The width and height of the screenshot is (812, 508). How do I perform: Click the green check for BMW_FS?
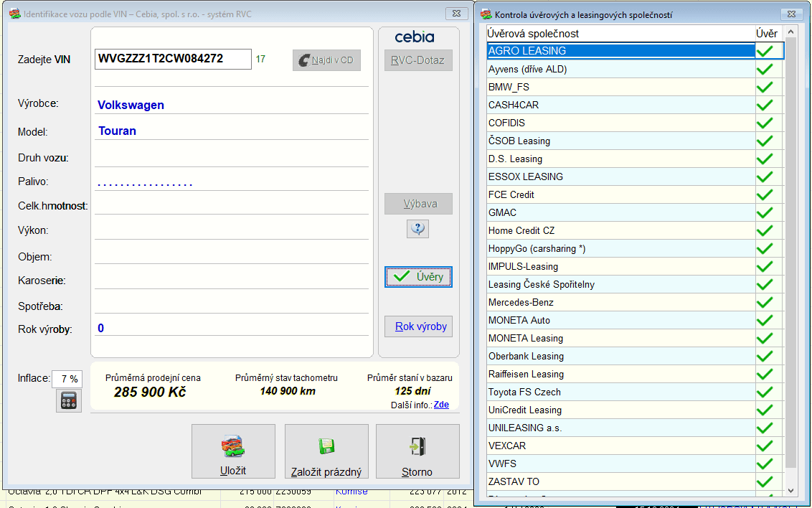[765, 87]
